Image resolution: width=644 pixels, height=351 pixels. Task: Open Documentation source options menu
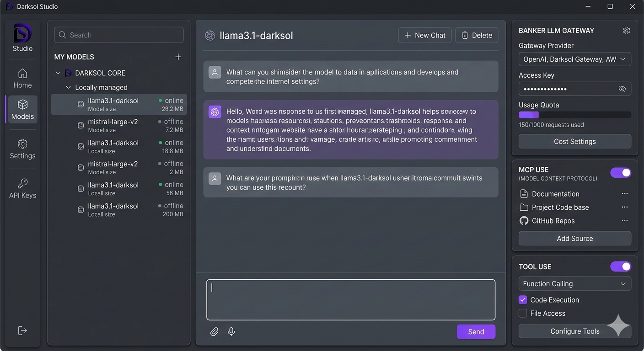625,193
